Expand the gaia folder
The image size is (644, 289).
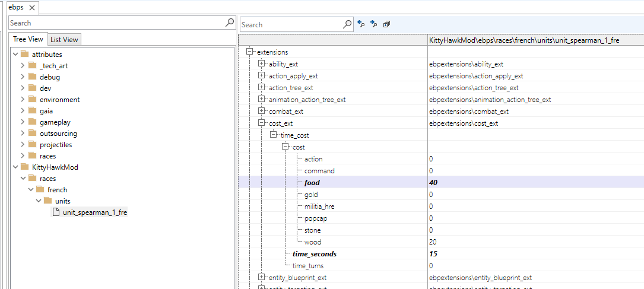point(23,111)
